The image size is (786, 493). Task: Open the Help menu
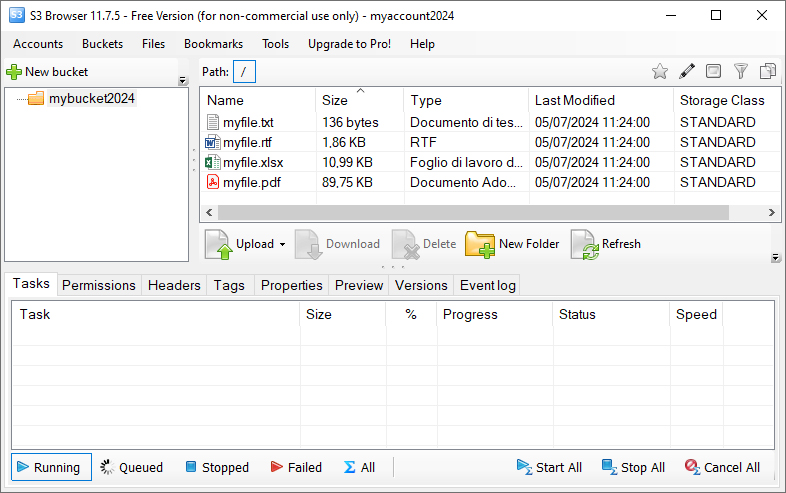click(x=422, y=44)
